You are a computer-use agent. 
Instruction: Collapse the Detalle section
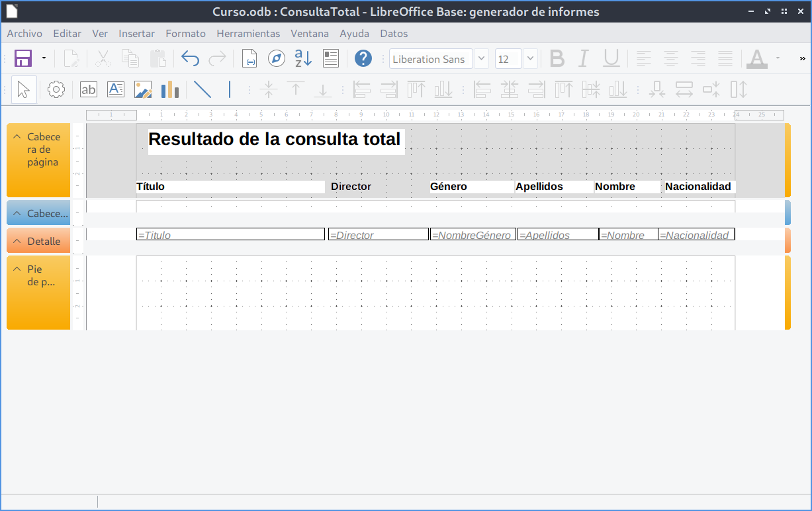tap(17, 242)
